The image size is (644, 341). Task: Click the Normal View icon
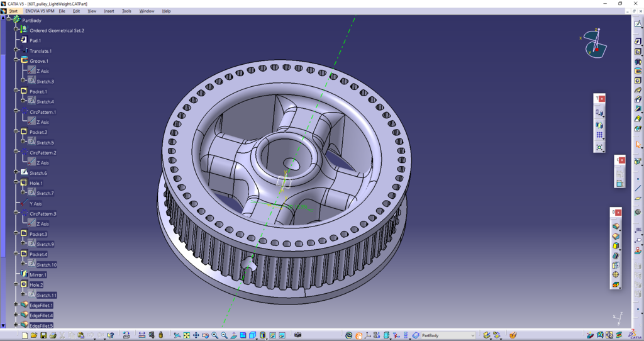pos(233,335)
